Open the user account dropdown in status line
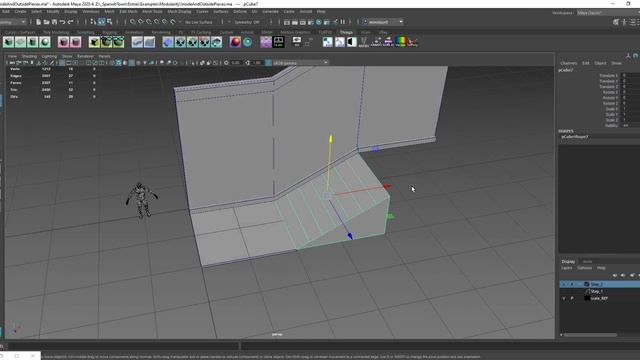 (382, 22)
